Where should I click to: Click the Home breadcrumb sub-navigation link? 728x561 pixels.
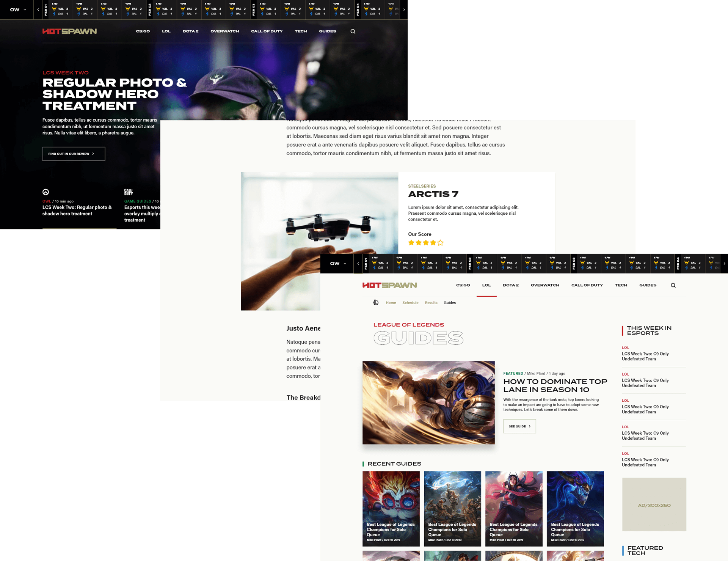click(391, 303)
